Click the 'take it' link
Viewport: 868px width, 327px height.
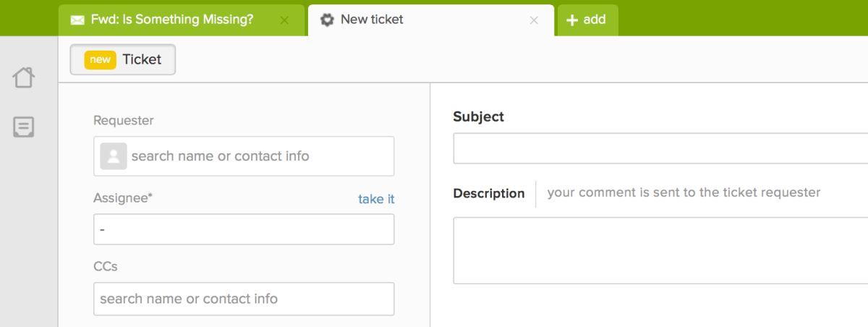click(376, 199)
